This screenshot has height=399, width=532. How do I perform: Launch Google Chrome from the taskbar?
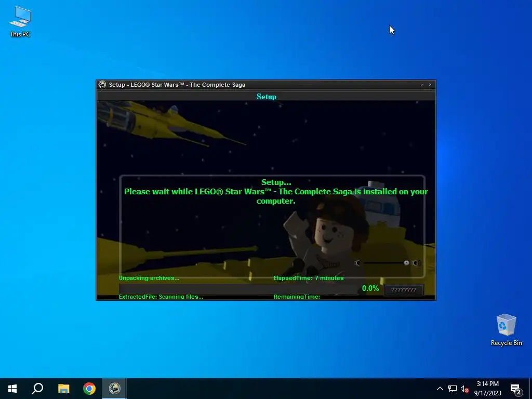89,389
